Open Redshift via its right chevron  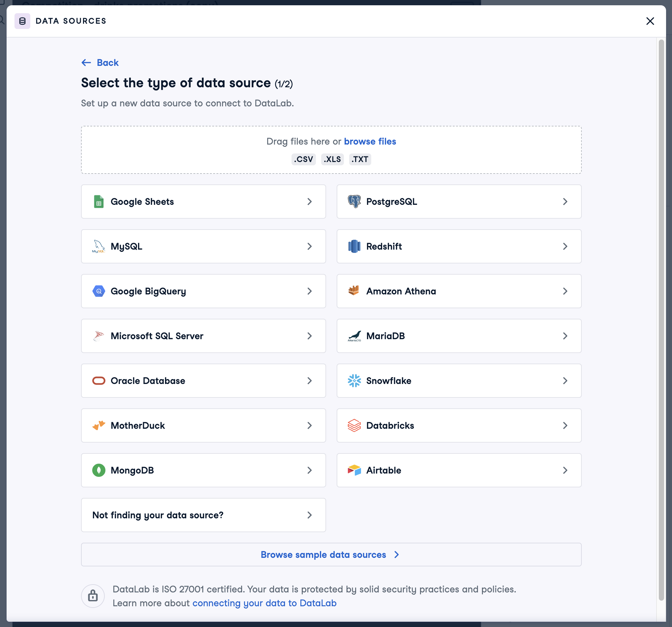click(565, 246)
